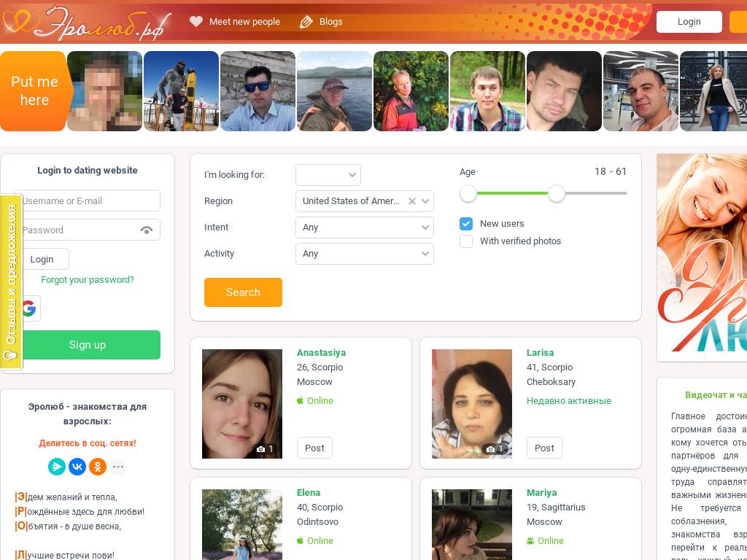This screenshot has width=747, height=560.
Task: Clear the United States region selection
Action: 411,201
